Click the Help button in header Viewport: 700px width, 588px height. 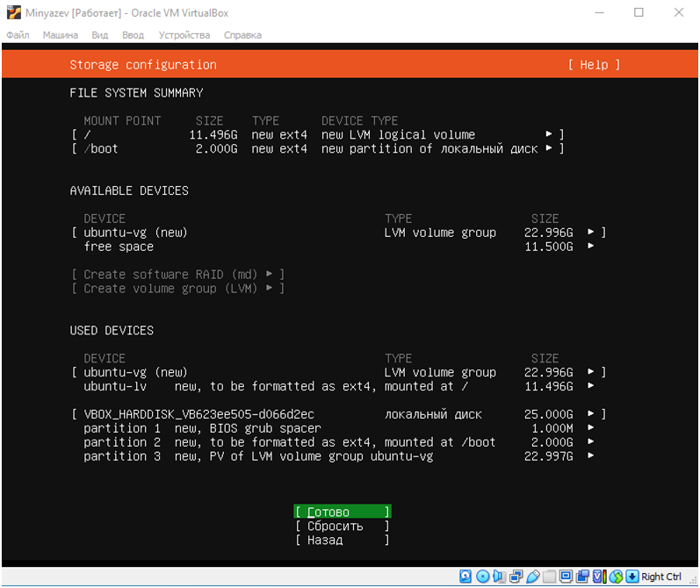coord(594,65)
